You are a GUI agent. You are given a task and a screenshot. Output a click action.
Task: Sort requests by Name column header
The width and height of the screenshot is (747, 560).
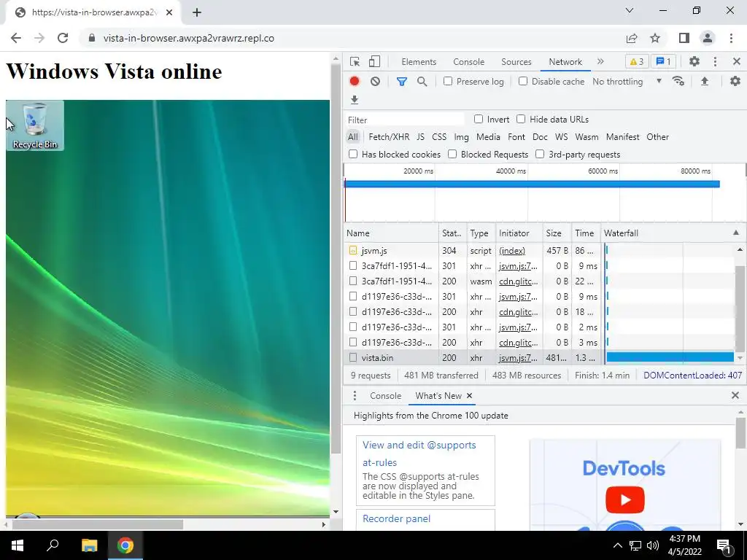(391, 233)
